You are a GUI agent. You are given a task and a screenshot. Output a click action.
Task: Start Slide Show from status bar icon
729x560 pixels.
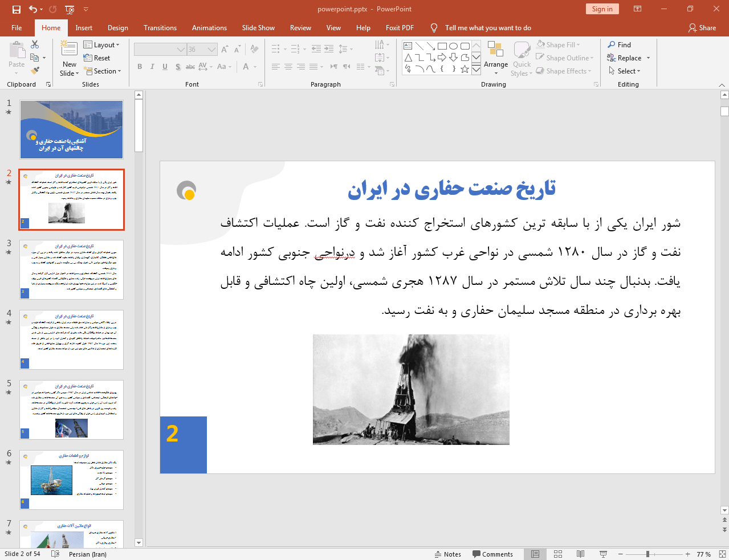pos(603,554)
